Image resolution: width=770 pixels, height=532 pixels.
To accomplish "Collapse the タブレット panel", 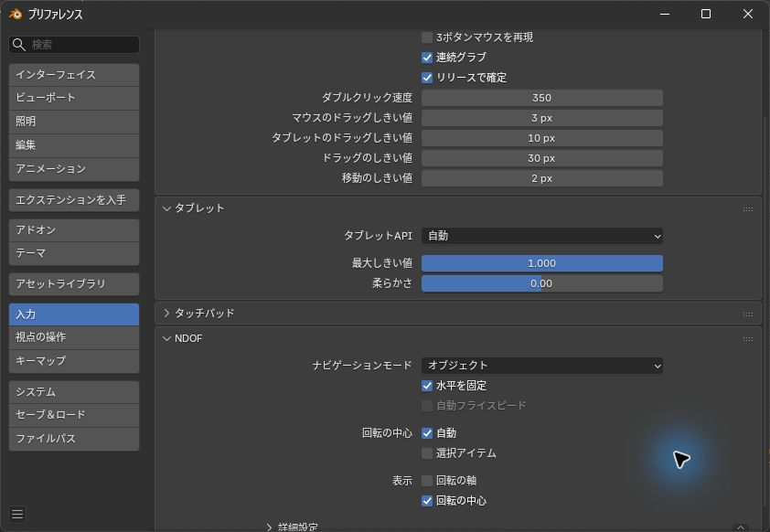I will pyautogui.click(x=167, y=208).
